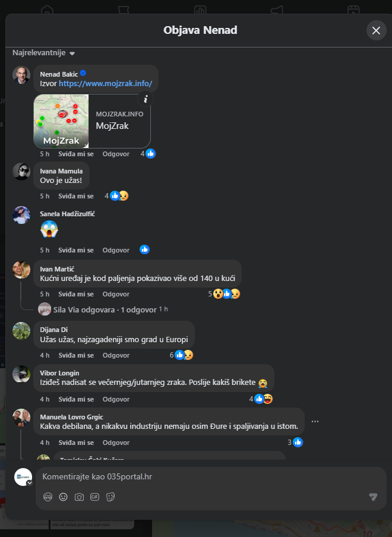Attach a photo using the camera icon

[x=79, y=497]
